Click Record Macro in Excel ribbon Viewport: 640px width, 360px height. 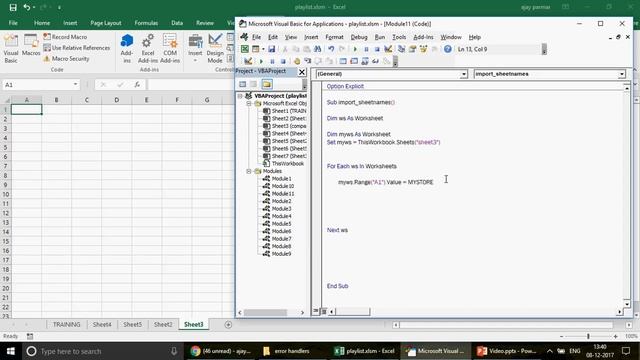65,37
